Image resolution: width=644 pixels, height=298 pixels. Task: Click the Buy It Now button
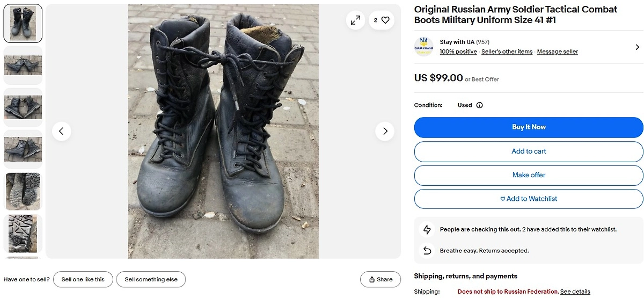click(529, 127)
